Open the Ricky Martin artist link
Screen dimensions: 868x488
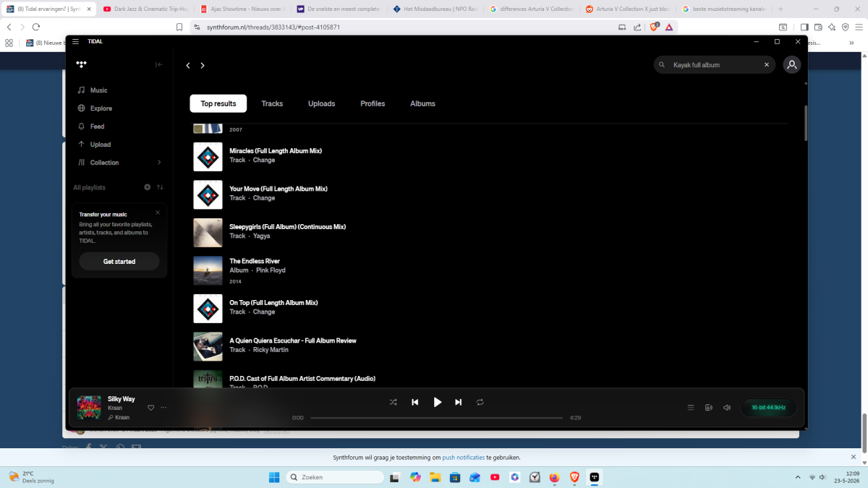tap(271, 350)
